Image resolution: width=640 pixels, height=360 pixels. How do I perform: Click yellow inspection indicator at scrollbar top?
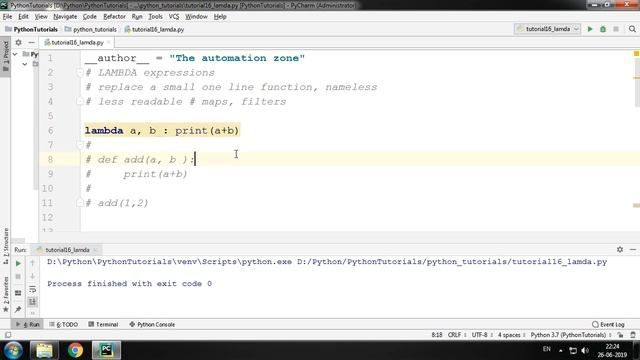click(636, 53)
